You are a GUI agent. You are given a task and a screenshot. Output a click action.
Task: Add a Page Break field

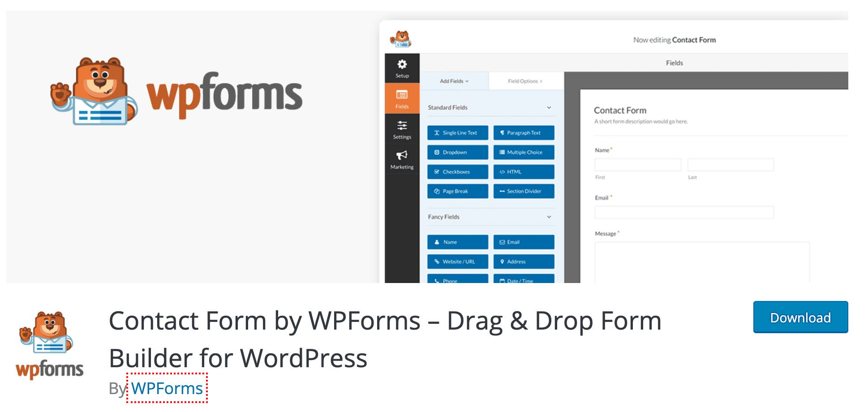tap(458, 191)
